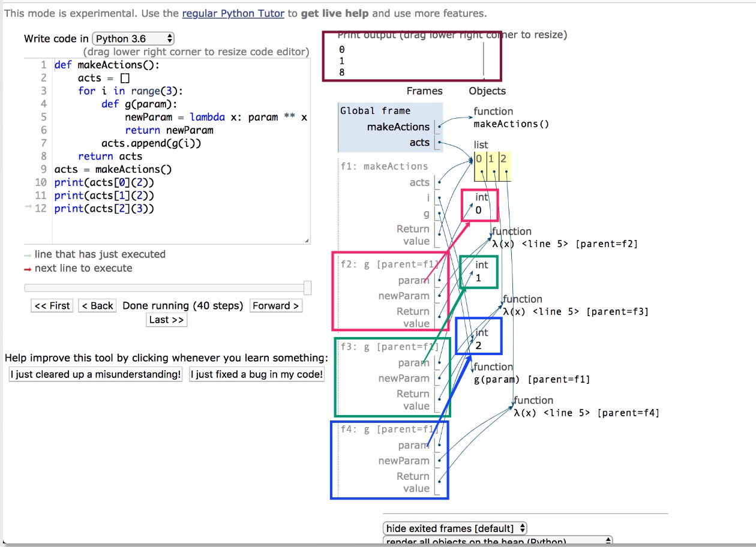Click the code editor resize corner handle
756x547 pixels.
pyautogui.click(x=307, y=241)
